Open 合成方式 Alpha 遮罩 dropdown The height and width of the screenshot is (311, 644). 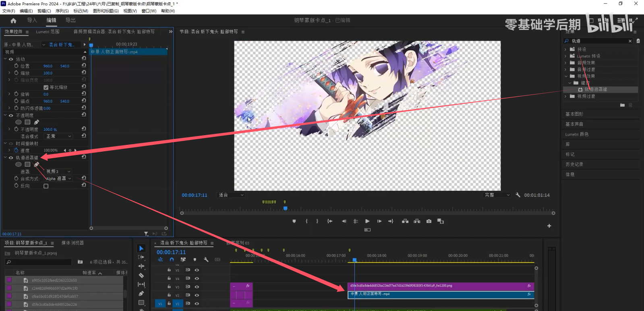click(x=58, y=179)
